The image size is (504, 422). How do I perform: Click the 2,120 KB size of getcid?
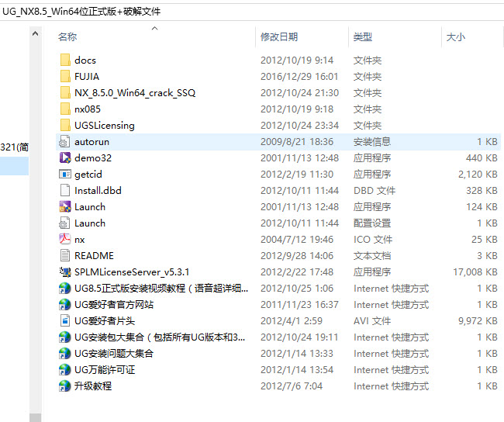point(478,175)
